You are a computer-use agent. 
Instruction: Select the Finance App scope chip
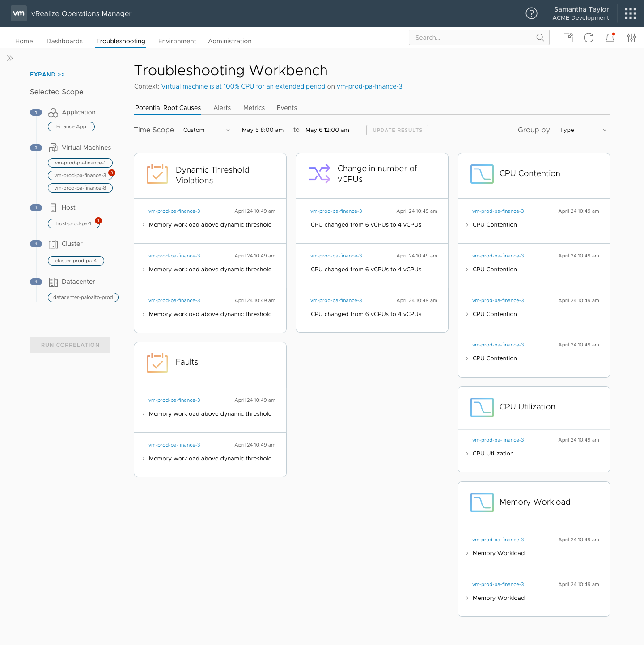coord(71,127)
